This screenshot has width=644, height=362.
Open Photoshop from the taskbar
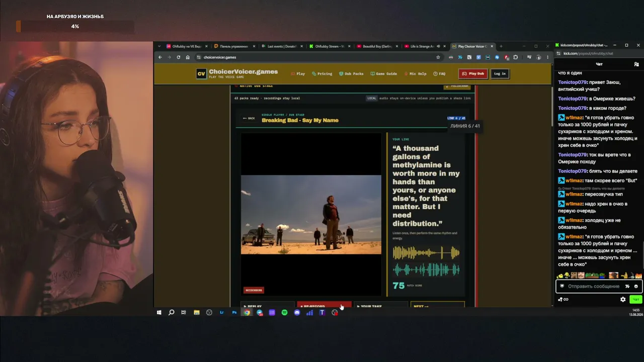234,313
